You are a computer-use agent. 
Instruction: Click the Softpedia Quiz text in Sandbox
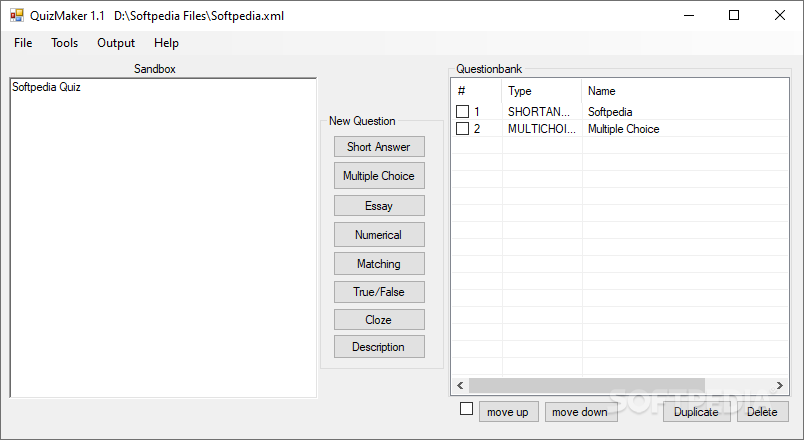pos(46,87)
